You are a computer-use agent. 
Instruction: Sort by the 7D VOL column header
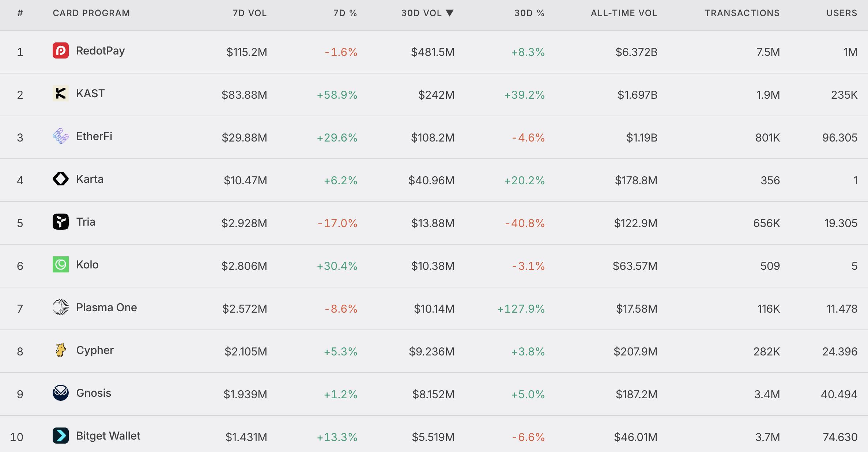[250, 13]
